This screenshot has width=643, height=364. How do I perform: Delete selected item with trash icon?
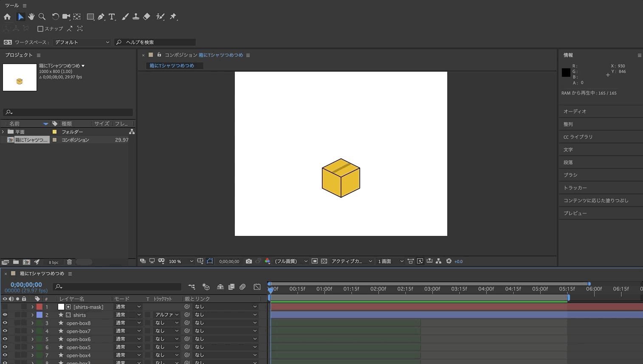pyautogui.click(x=69, y=262)
